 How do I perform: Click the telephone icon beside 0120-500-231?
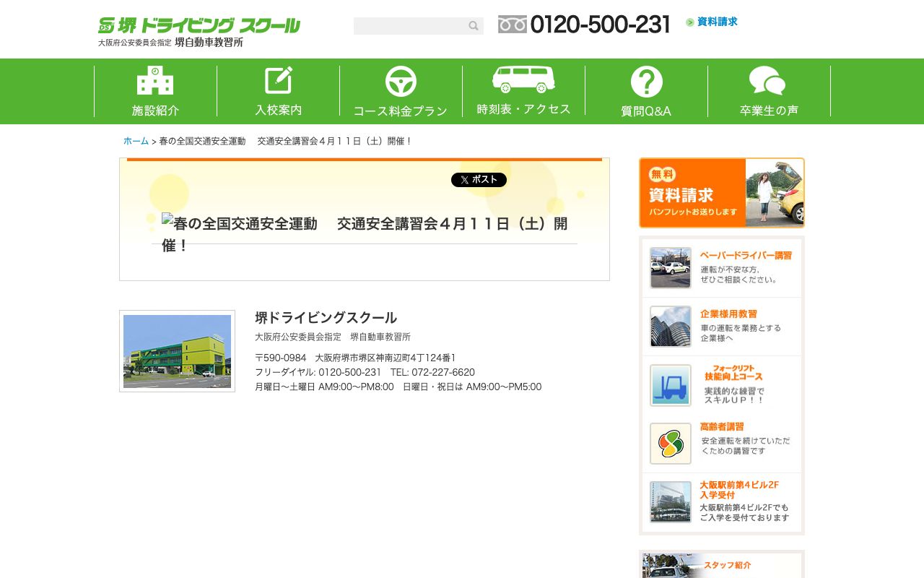click(512, 24)
